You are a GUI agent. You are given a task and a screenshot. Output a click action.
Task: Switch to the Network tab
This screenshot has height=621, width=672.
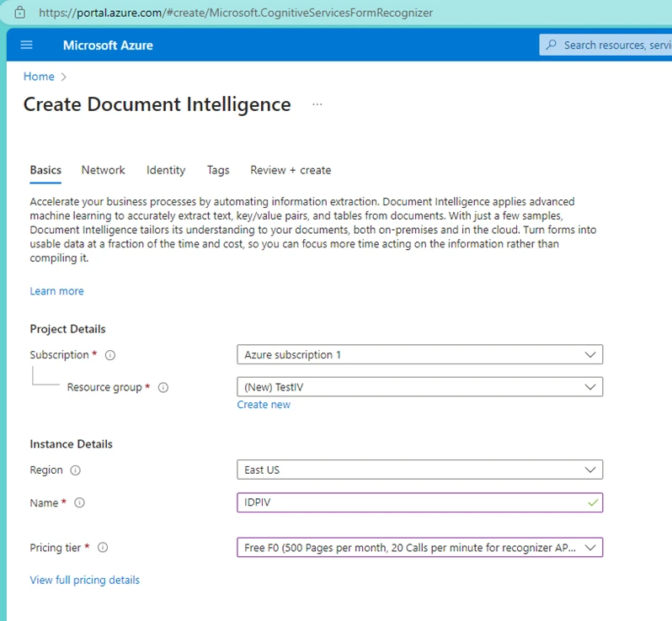click(104, 170)
